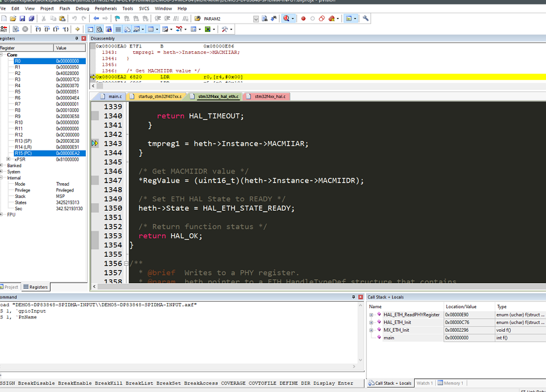This screenshot has height=392, width=546.
Task: Reset the CPU with the RST icon
Action: click(4, 29)
